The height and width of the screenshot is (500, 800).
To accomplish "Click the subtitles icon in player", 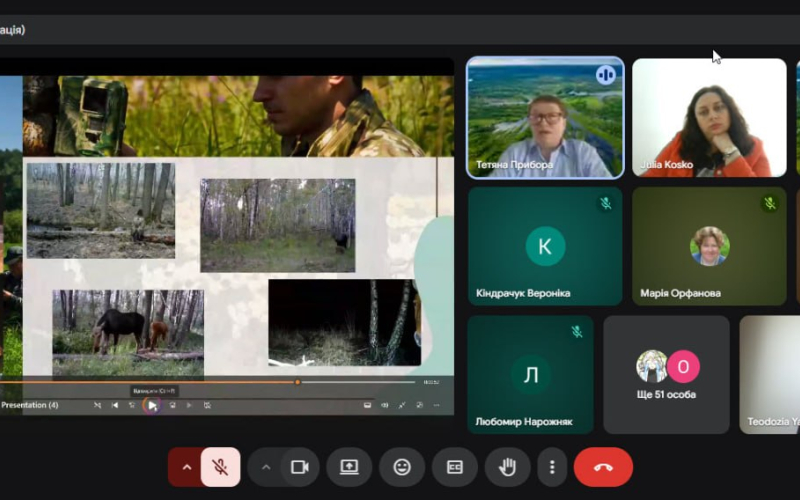I will (367, 405).
